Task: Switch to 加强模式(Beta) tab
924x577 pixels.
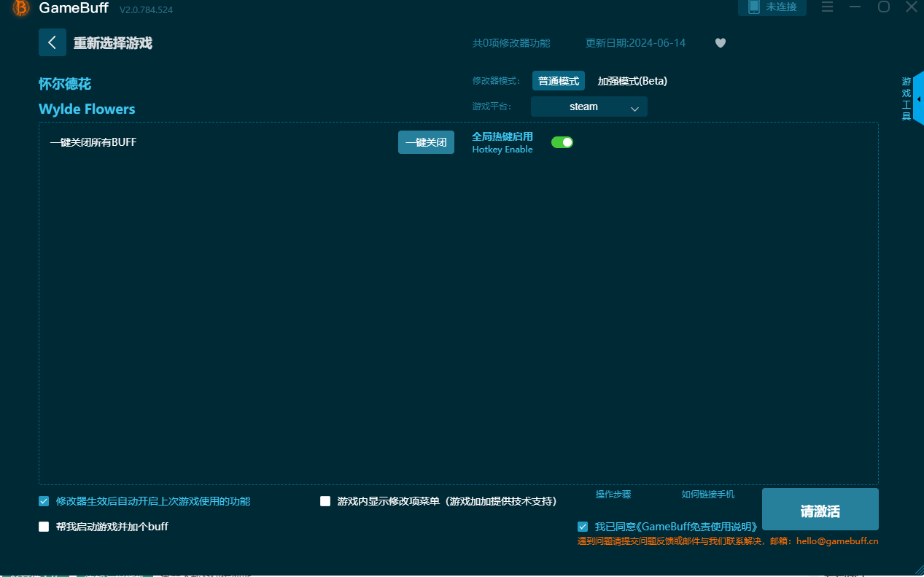Action: [632, 81]
